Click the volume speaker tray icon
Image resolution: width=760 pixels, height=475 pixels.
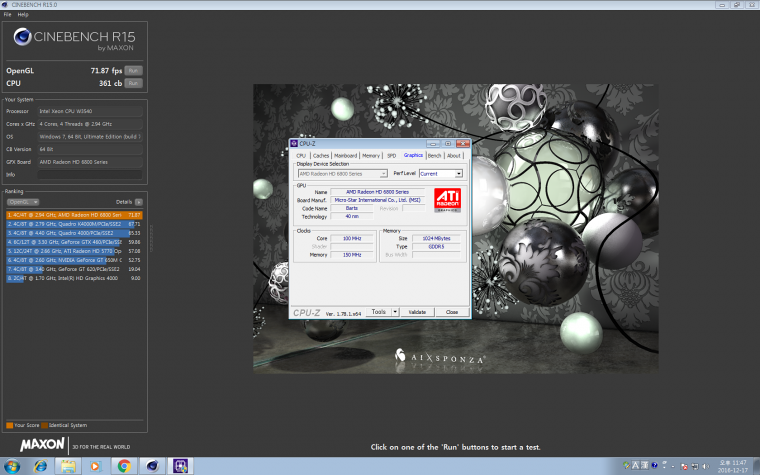[x=705, y=467]
